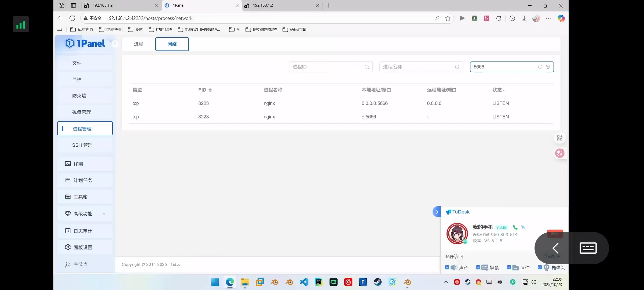Open 面板设置 panel settings
Screen dimensions: 644x290
[x=83, y=247]
